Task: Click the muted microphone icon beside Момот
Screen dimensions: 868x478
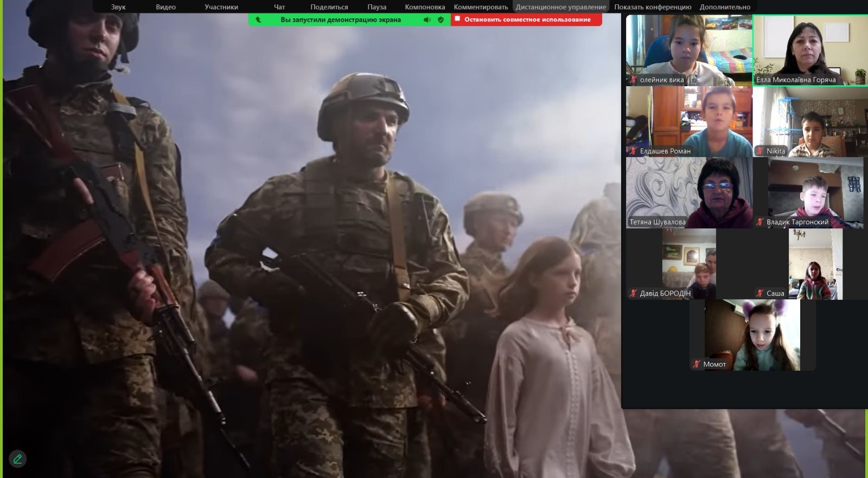Action: pos(697,364)
